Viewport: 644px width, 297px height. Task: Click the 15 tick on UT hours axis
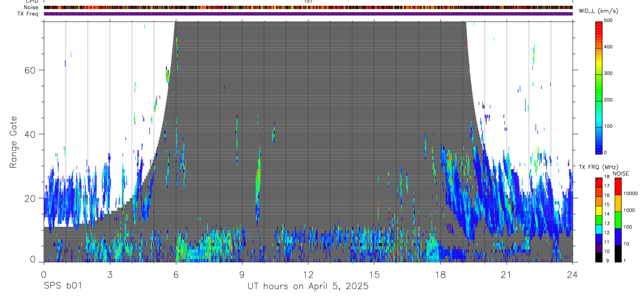[x=374, y=274]
